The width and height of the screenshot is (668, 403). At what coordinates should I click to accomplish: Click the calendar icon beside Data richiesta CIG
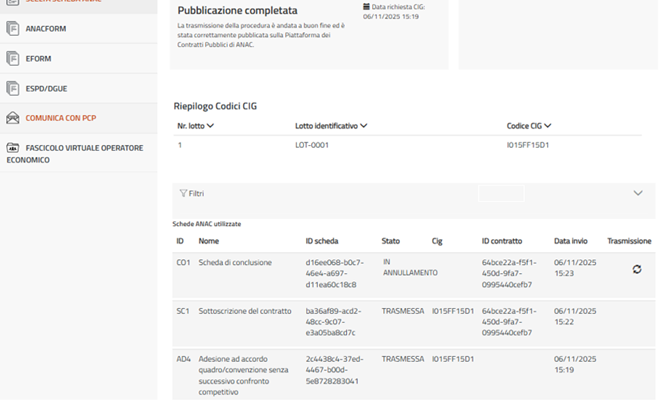[367, 6]
